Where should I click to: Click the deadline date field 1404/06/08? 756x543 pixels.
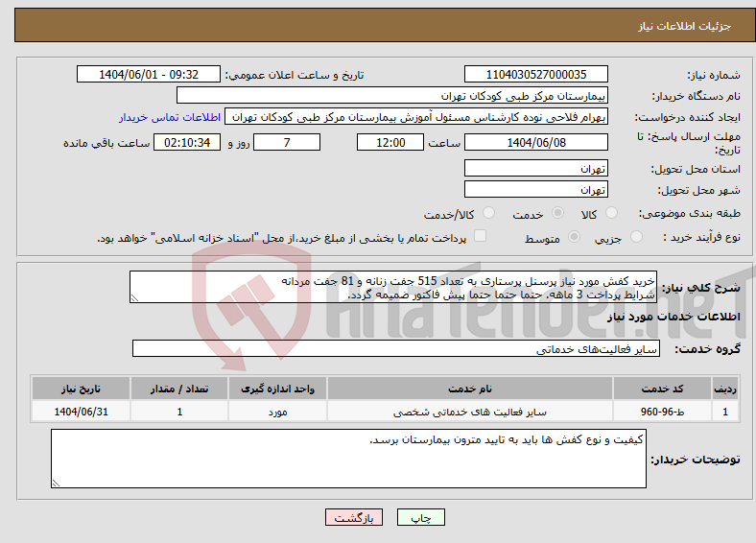pyautogui.click(x=536, y=142)
